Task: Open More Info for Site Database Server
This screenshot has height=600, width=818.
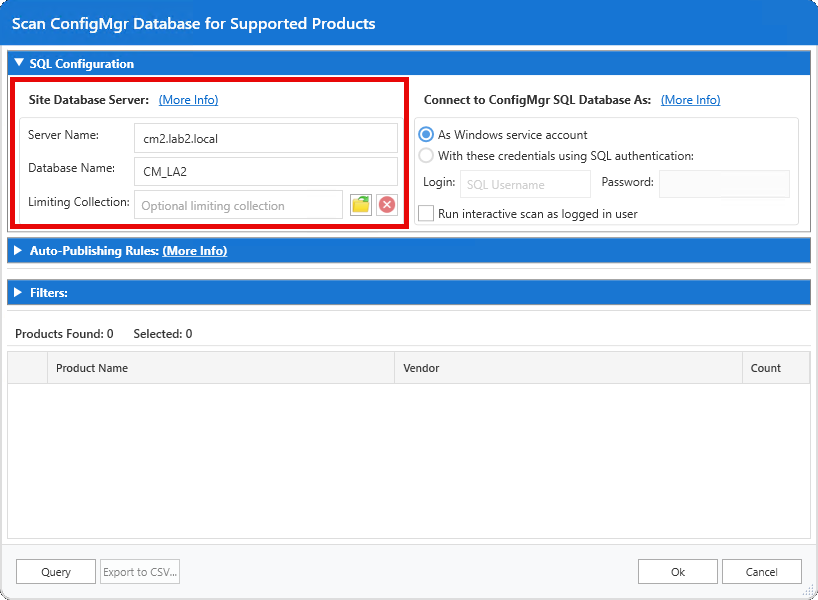Action: click(188, 99)
